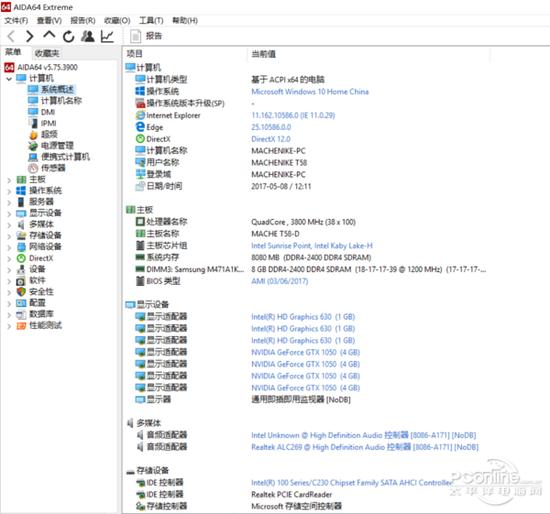Screen dimensions: 550x514
Task: Open the DirectX 12.0 link
Action: (271, 139)
